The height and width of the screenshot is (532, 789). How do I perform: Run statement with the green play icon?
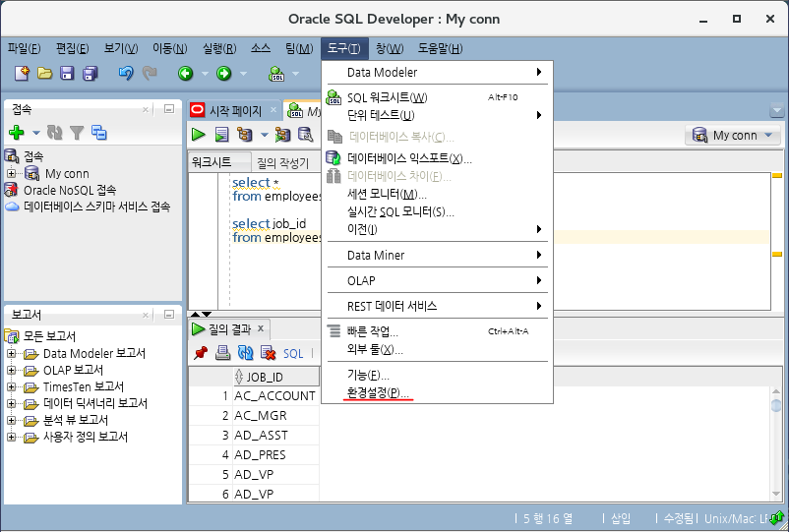coord(199,135)
